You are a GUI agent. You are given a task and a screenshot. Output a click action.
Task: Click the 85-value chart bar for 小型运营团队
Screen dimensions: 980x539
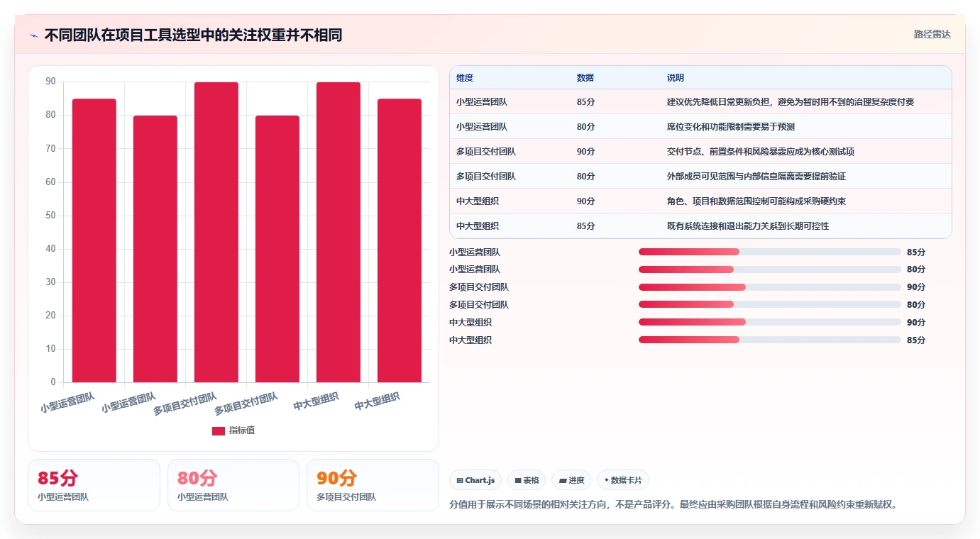point(94,240)
